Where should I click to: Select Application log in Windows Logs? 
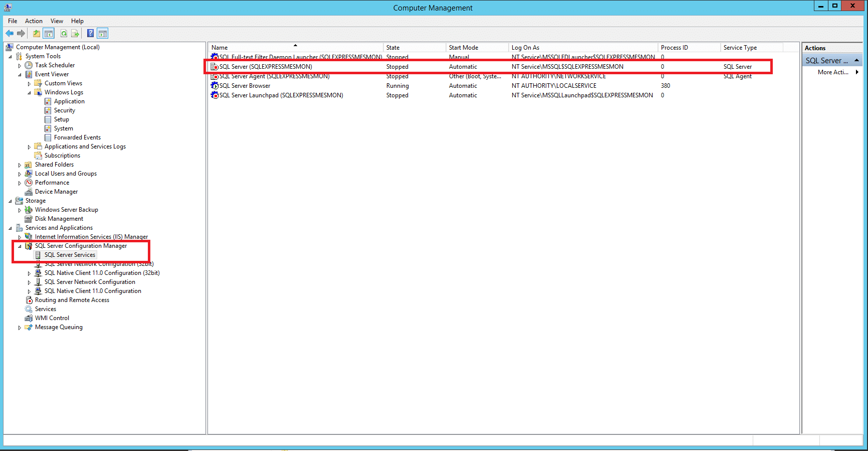[69, 101]
